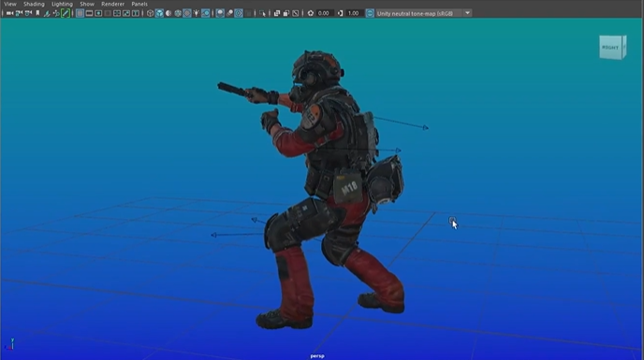Toggle the viewport Grid display
644x360 pixels.
click(x=80, y=13)
